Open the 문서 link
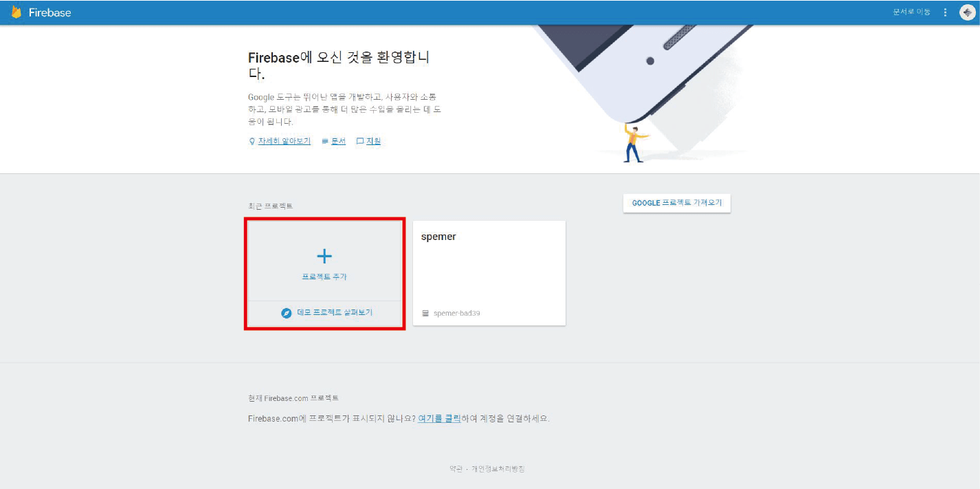Screen dimensions: 980x489 point(338,141)
